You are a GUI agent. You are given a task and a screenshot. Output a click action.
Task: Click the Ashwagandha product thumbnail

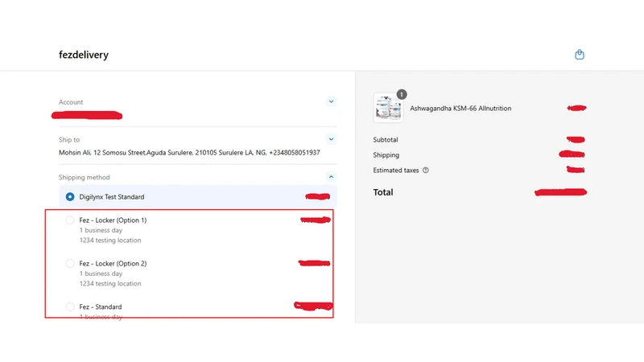coord(388,108)
